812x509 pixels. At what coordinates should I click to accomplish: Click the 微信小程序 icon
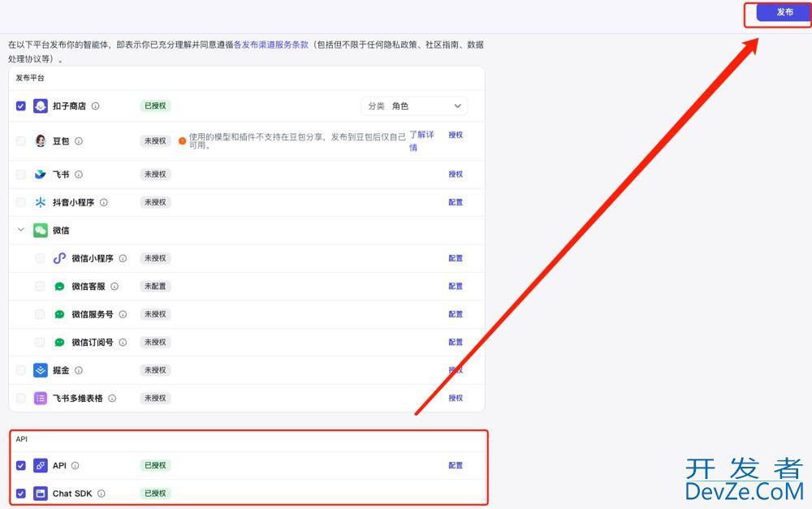click(x=59, y=258)
